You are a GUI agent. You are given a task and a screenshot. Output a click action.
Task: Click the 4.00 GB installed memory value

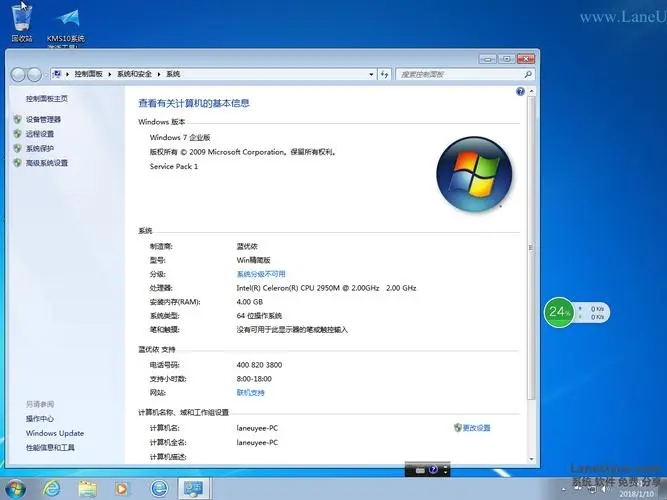[x=250, y=302]
